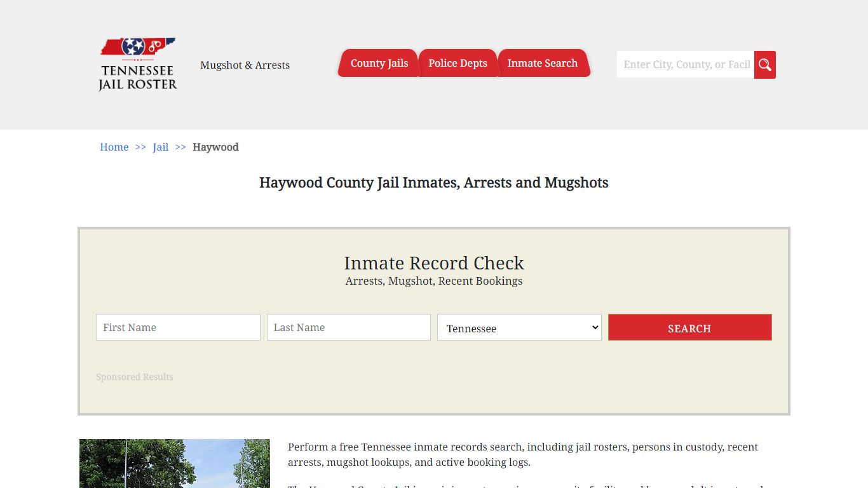Click the 'Perform a free Tennessee inmate records' paragraph
868x488 pixels.
(523, 454)
